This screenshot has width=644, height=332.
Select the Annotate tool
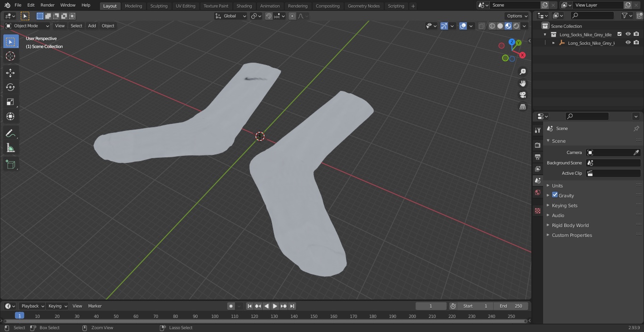point(10,133)
